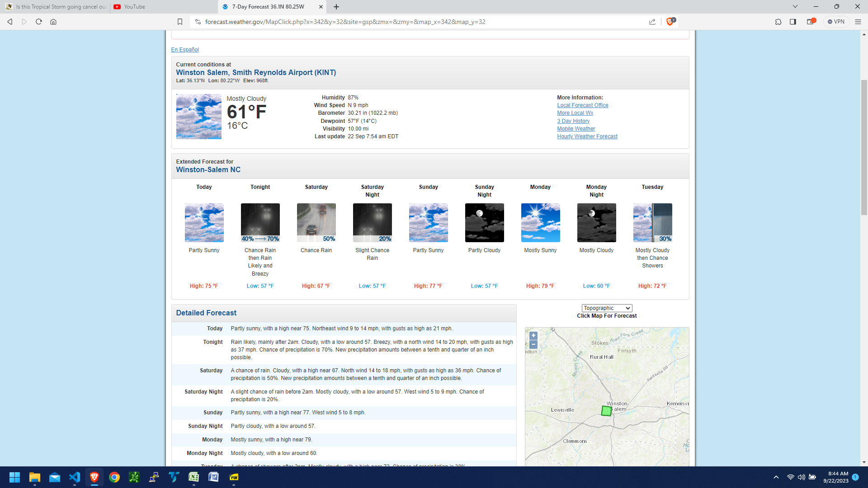Open the Wi-Fi network settings icon
Screen dimensions: 868x488
(x=791, y=477)
